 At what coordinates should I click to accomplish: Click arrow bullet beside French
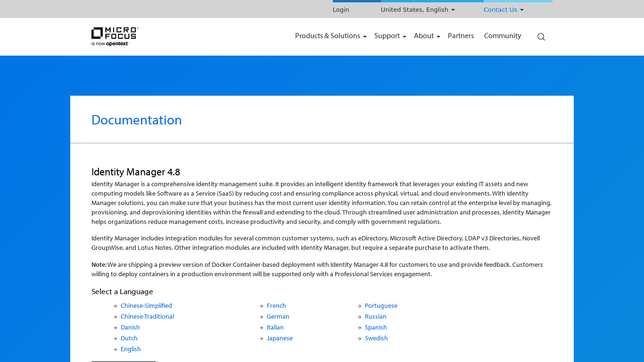click(x=262, y=306)
